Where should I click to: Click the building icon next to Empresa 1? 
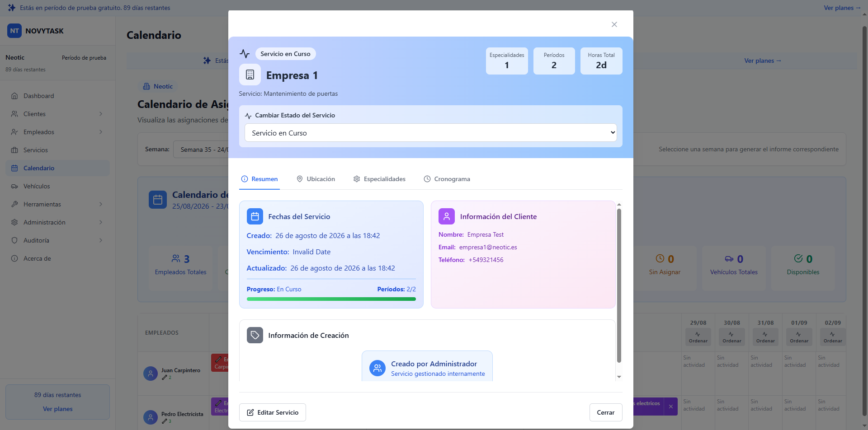[250, 75]
